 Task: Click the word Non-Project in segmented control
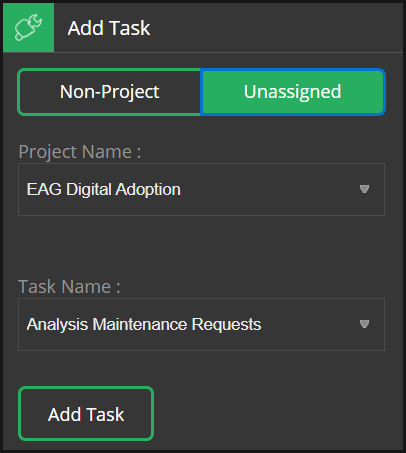coord(109,92)
